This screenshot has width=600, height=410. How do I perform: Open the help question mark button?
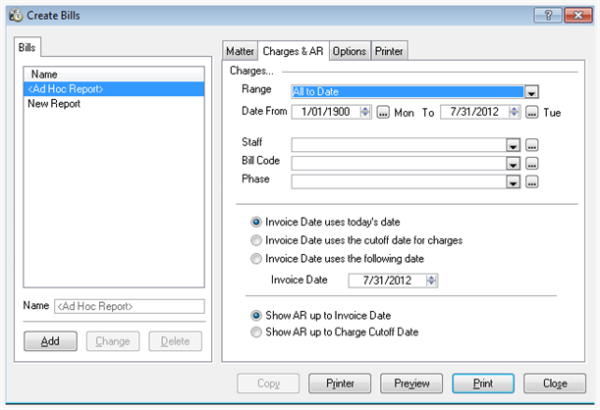(548, 15)
